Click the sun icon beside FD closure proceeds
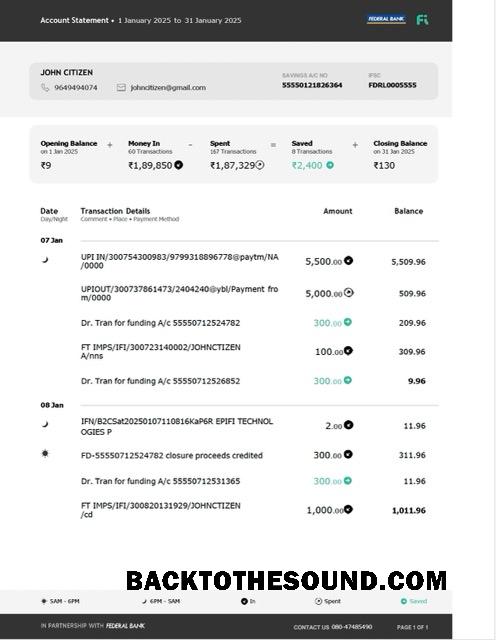Screen dimensions: 496x640 pos(45,453)
